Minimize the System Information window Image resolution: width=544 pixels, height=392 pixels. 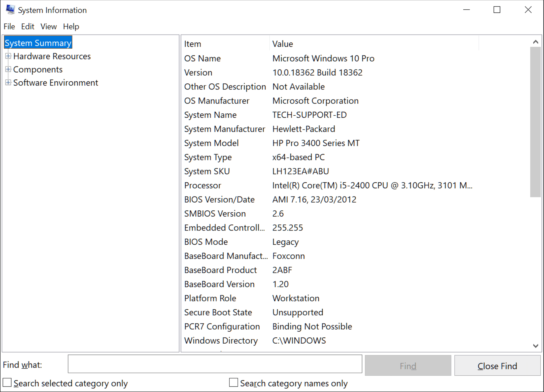coord(466,10)
